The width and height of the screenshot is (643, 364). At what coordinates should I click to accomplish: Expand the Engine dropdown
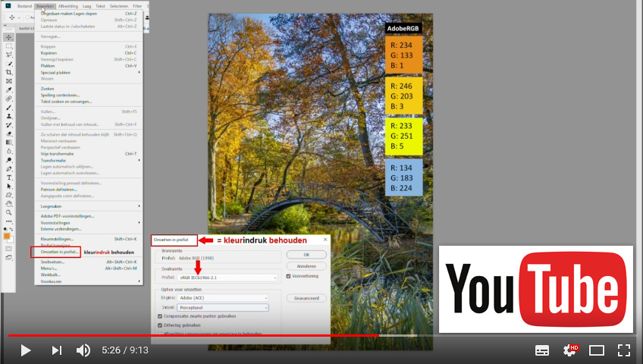click(x=223, y=299)
